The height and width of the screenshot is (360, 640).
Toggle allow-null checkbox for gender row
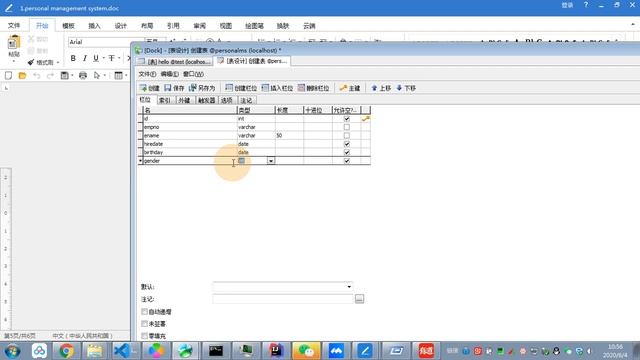(347, 161)
